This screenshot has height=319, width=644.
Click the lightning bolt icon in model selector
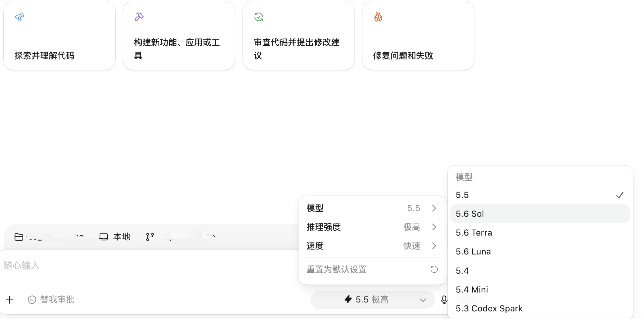pyautogui.click(x=348, y=299)
